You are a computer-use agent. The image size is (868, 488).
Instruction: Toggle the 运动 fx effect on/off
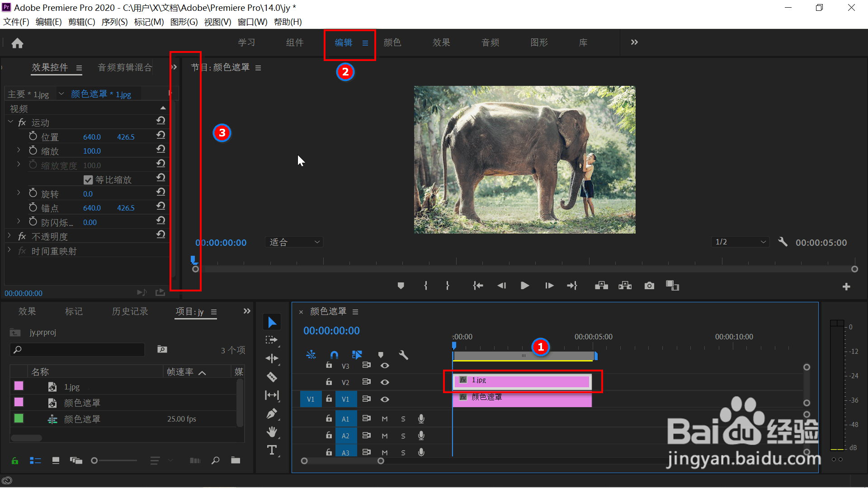(x=22, y=122)
